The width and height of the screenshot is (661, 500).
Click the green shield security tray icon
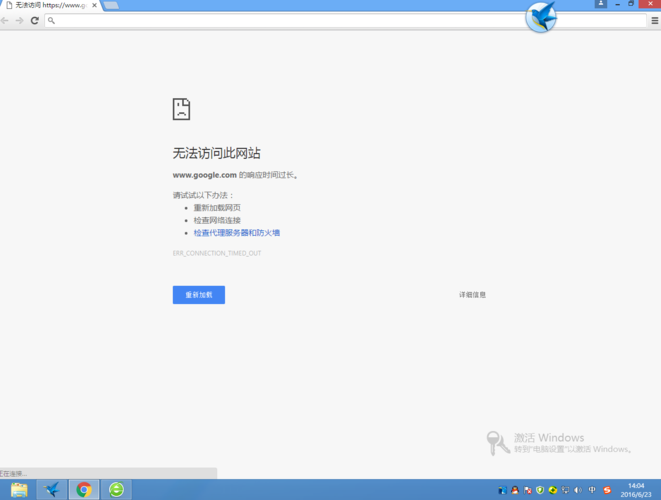click(x=540, y=490)
